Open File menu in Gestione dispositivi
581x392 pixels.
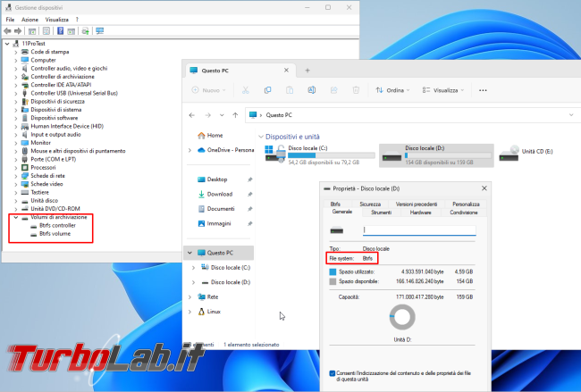point(10,20)
